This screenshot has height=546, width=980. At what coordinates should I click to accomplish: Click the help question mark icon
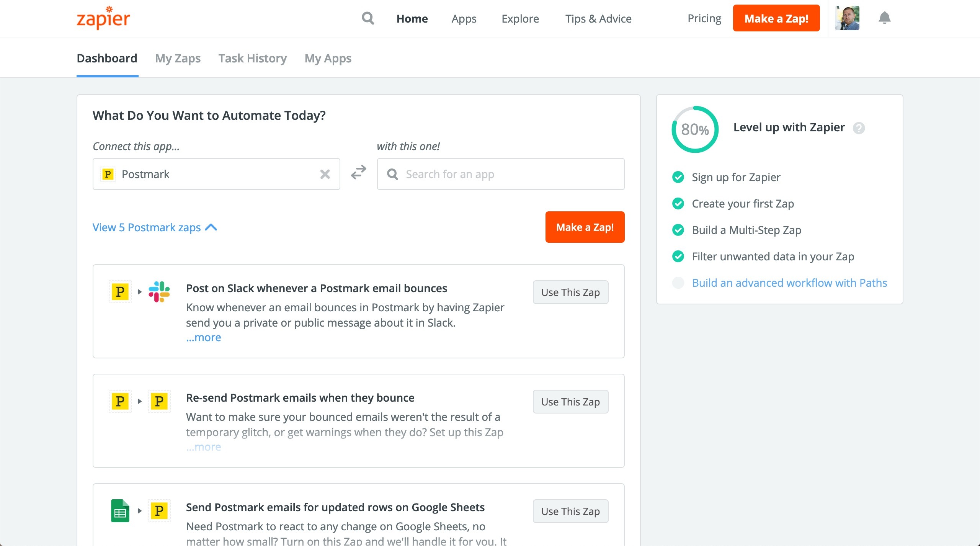[x=859, y=128]
